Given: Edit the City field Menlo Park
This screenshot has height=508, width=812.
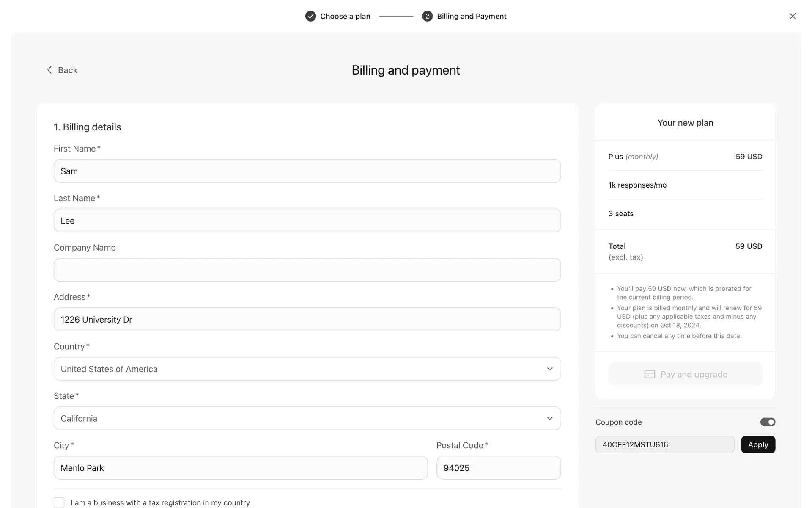Looking at the screenshot, I should (240, 468).
